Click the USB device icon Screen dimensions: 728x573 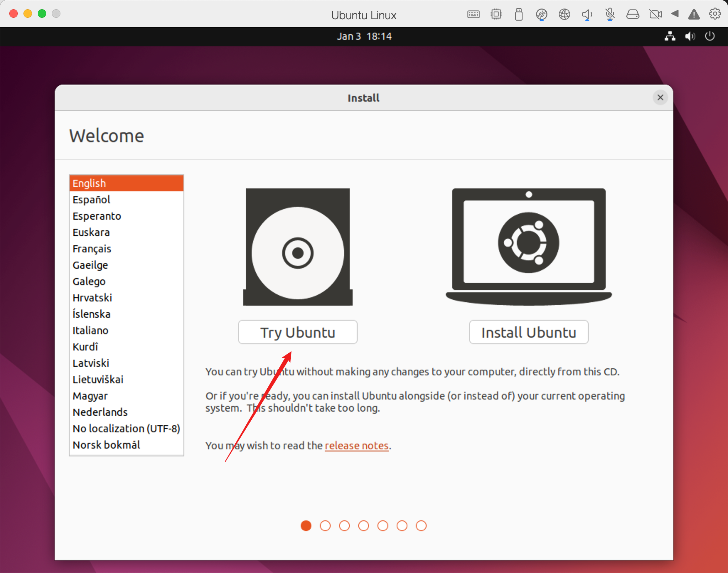[519, 15]
